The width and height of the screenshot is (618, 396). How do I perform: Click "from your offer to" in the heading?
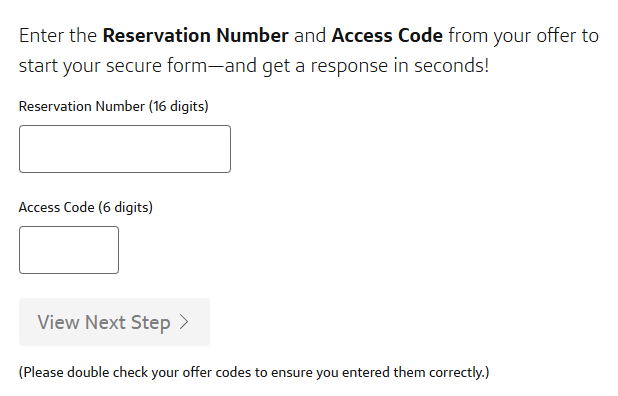coord(524,35)
